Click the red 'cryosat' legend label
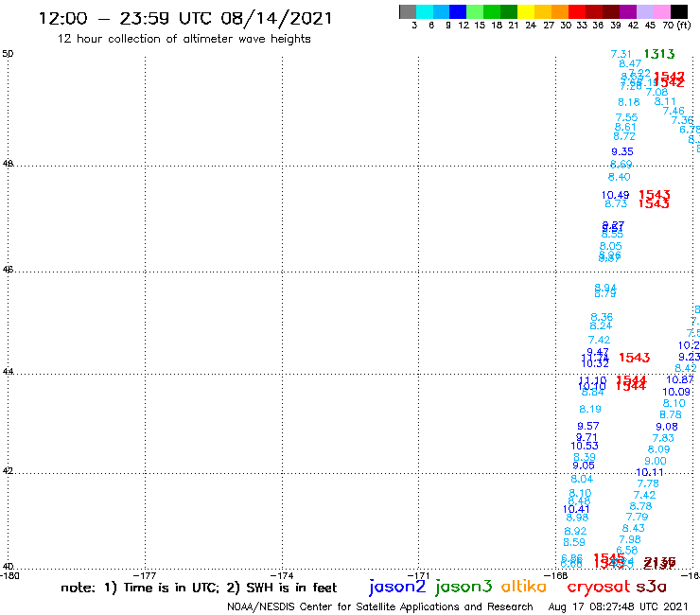This screenshot has width=700, height=615. click(599, 588)
